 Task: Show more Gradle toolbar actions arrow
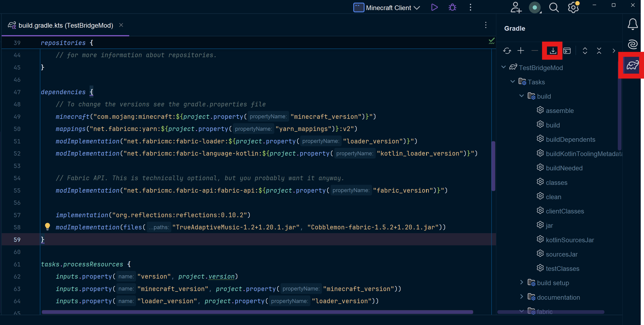click(614, 51)
